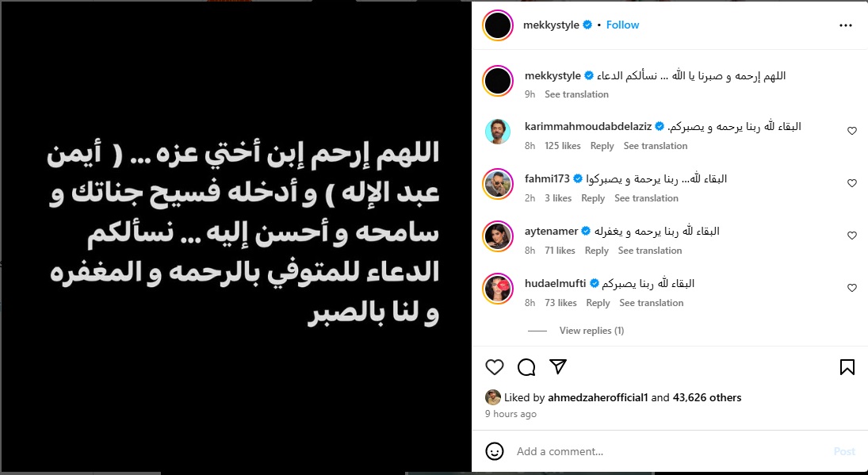Share post via paper plane icon

[x=558, y=366]
